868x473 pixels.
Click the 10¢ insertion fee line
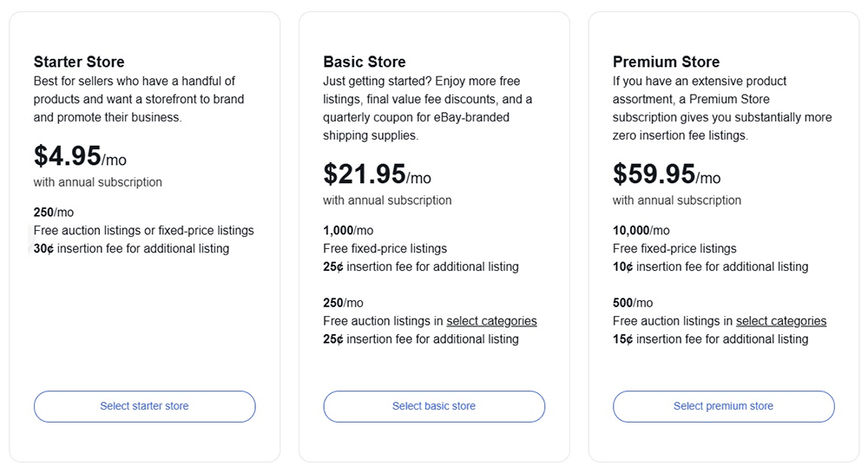(x=710, y=267)
